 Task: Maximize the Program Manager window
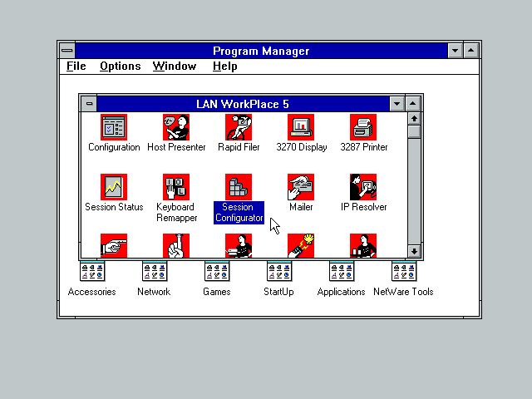tap(471, 51)
